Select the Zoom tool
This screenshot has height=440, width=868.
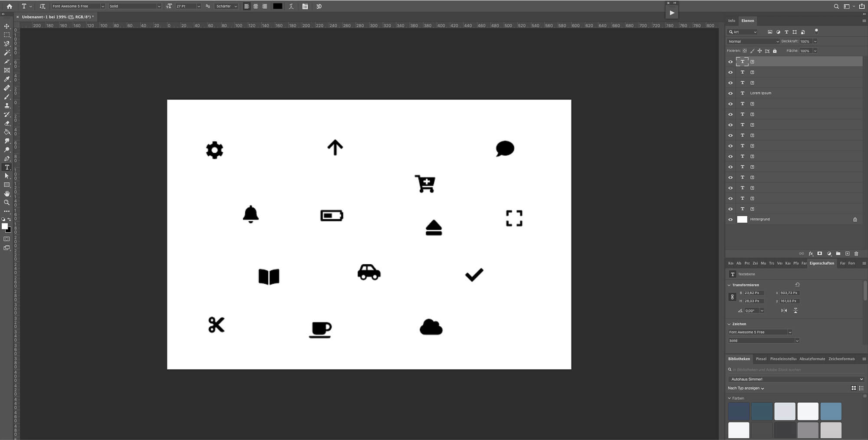point(7,202)
